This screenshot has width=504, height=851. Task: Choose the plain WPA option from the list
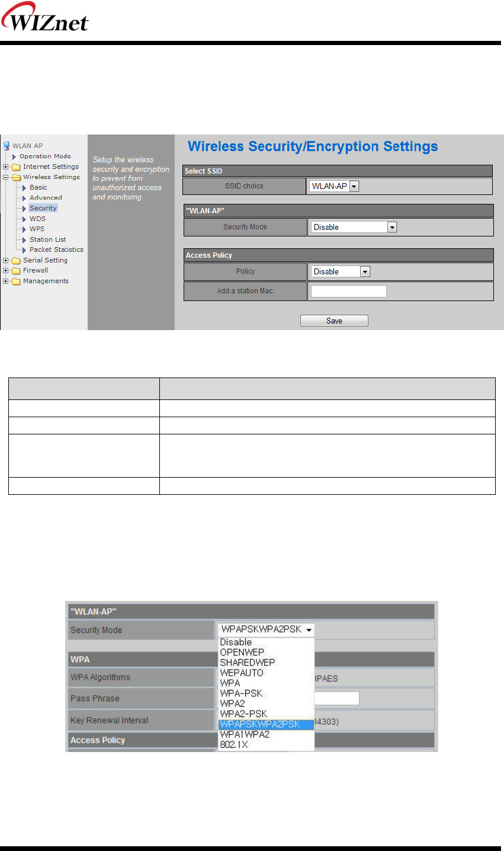tap(266, 683)
